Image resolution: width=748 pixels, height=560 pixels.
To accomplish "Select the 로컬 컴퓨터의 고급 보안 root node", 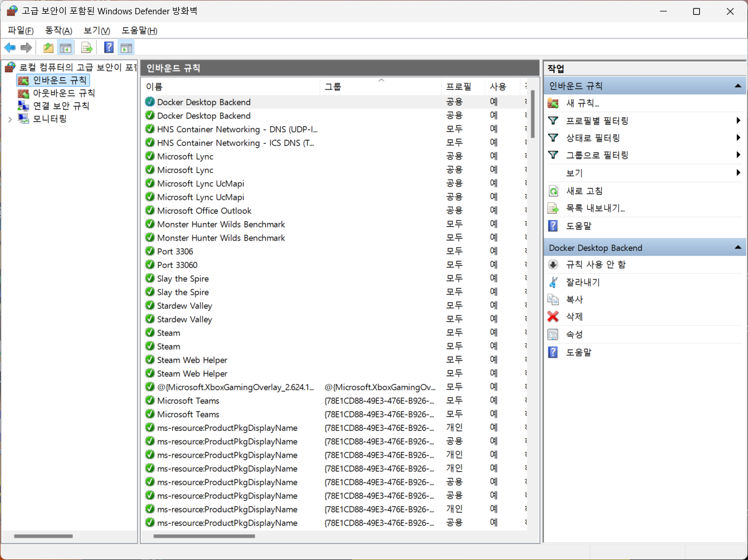I will coord(71,67).
